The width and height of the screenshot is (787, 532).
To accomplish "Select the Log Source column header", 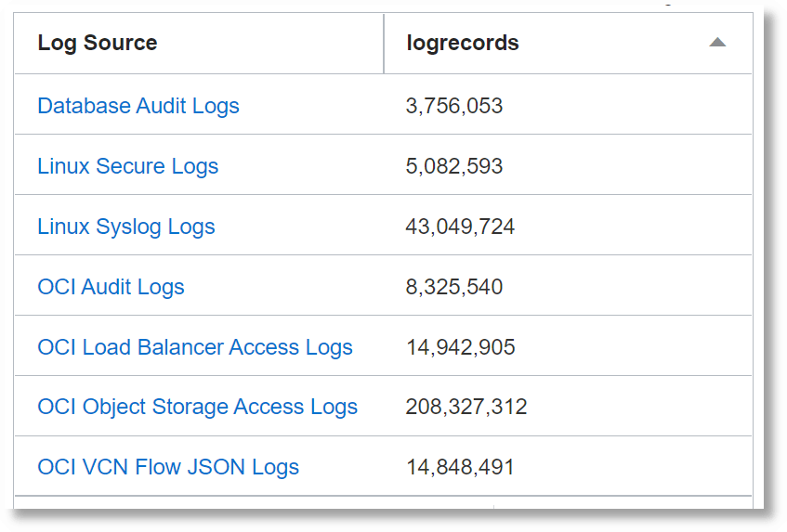I will [98, 43].
